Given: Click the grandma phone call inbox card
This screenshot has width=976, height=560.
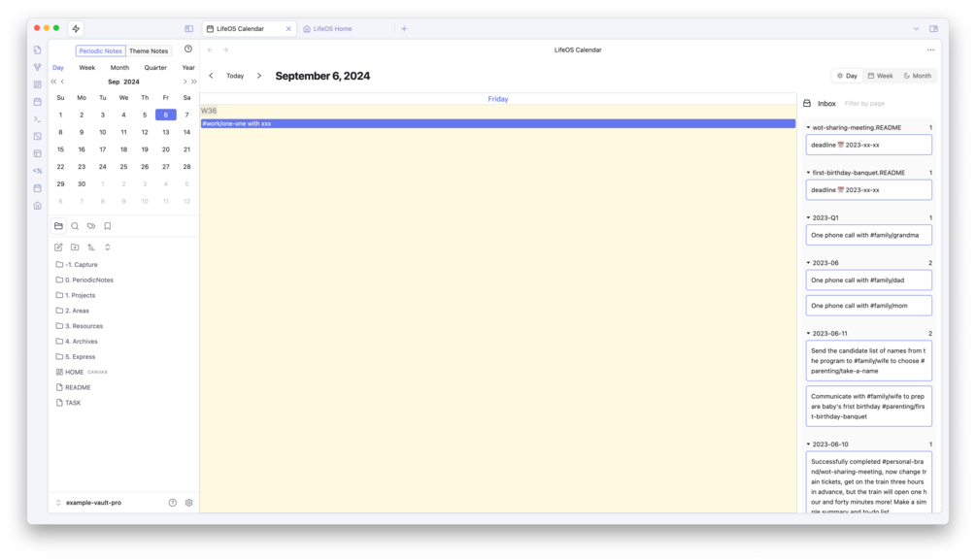Looking at the screenshot, I should coord(869,235).
